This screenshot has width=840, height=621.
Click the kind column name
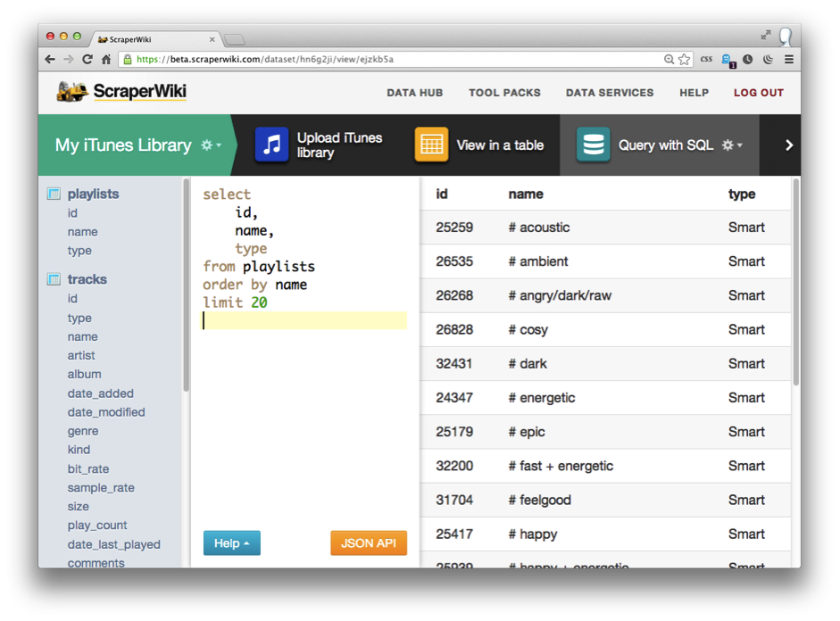[x=79, y=450]
